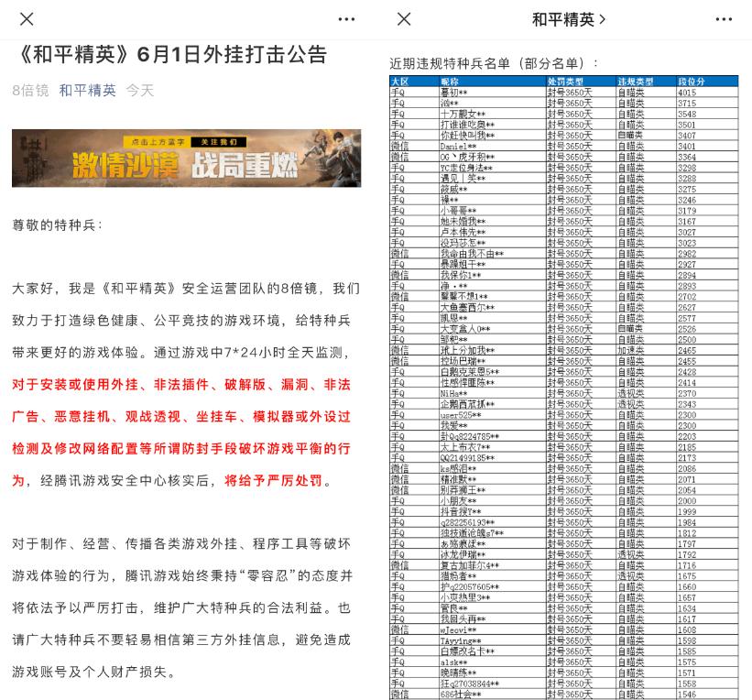Open more options in the banned list window
This screenshot has height=700, width=752.
click(725, 19)
